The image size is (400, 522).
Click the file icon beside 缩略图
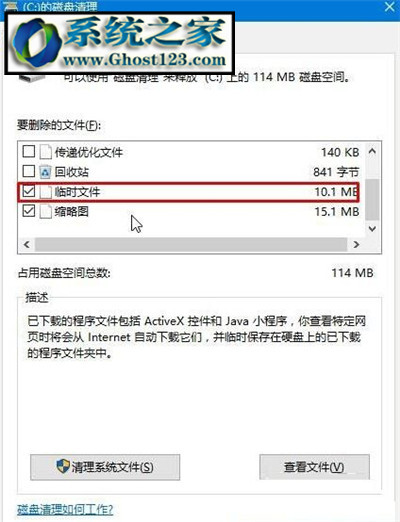coord(45,211)
